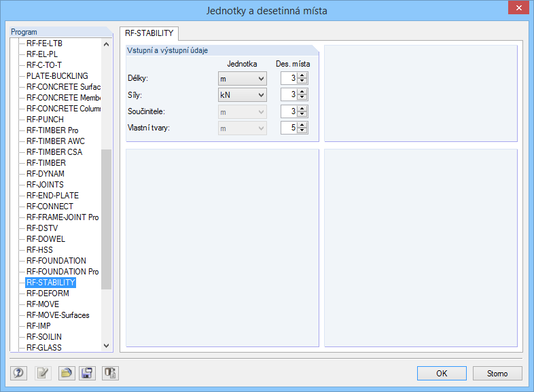Open the Délky unit dropdown
This screenshot has height=392, width=534.
(242, 78)
